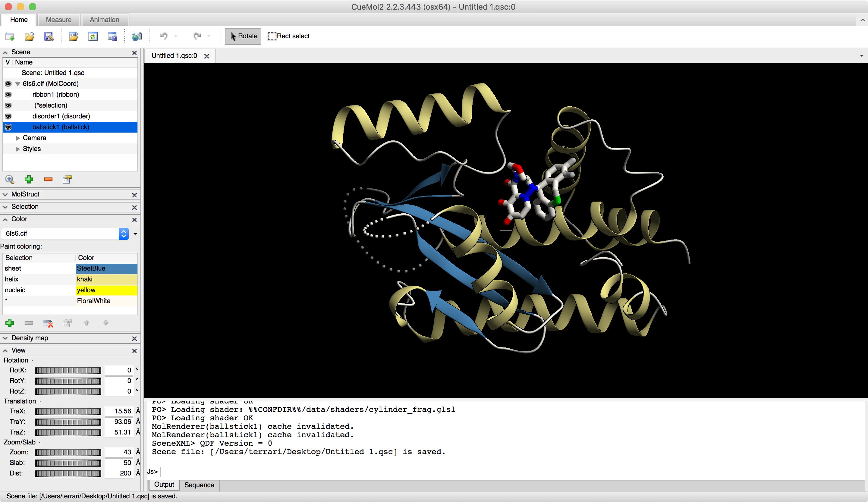868x502 pixels.
Task: Click the reload green arrows icon
Action: [x=93, y=36]
